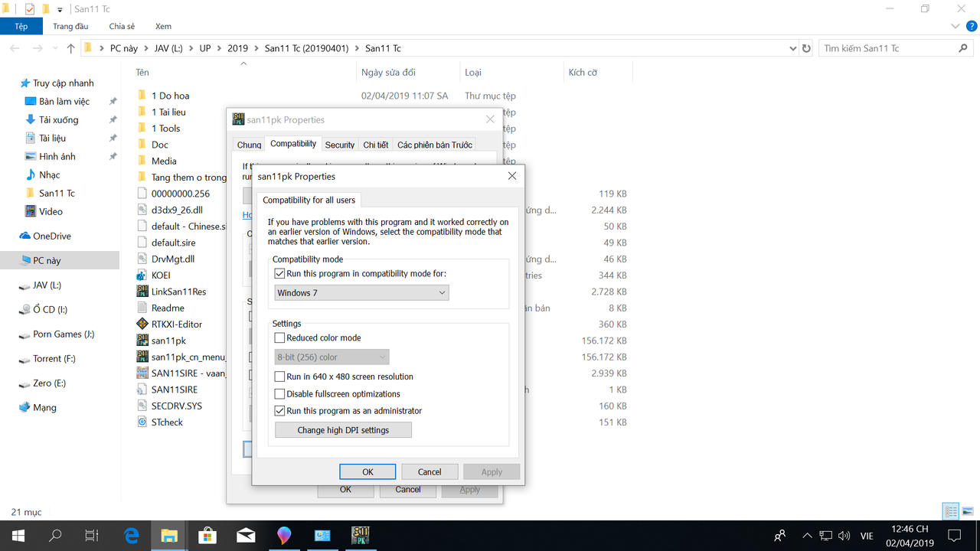The height and width of the screenshot is (551, 980).
Task: Uncheck Run this program in compatibility mode
Action: coord(279,273)
